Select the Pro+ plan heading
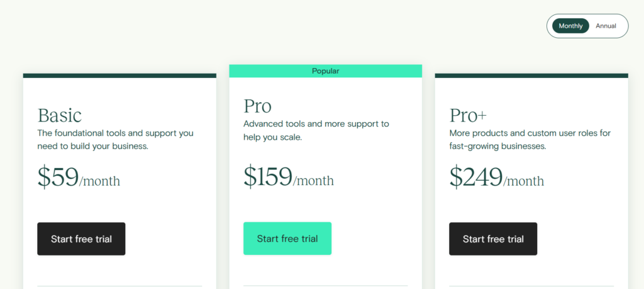 (x=469, y=115)
